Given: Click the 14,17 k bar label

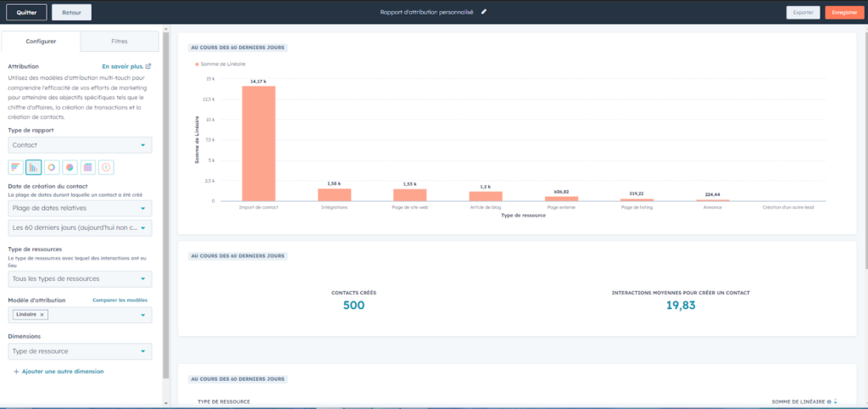Looking at the screenshot, I should [x=259, y=81].
